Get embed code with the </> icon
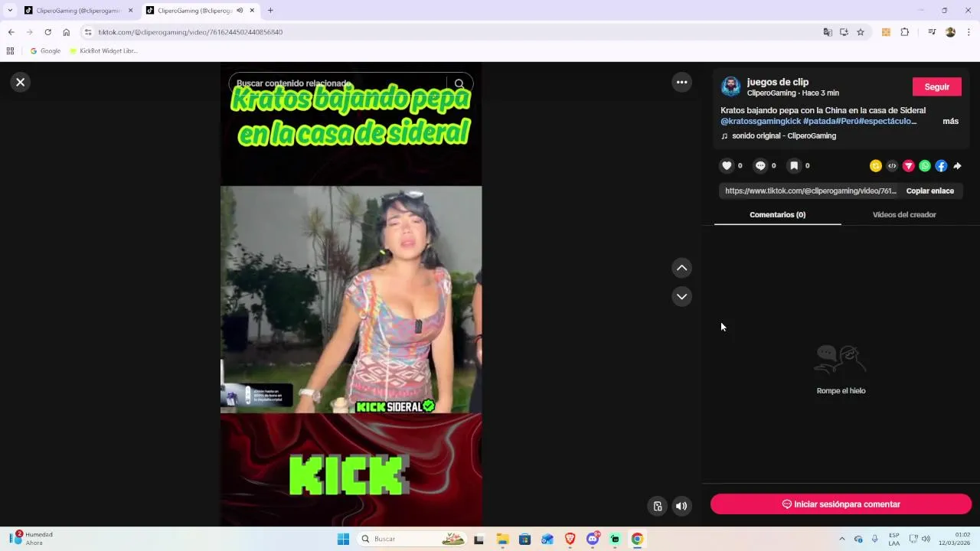Viewport: 980px width, 551px height. (x=892, y=166)
